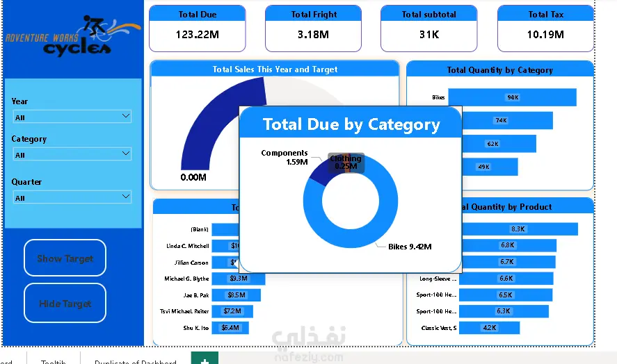This screenshot has height=364, width=617.
Task: Select the Bikes 90K bar
Action: (x=513, y=97)
